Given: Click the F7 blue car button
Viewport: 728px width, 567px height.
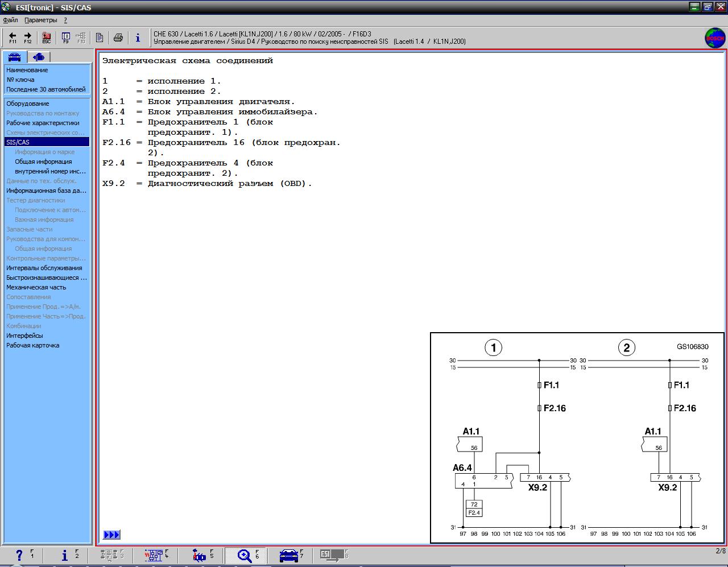Looking at the screenshot, I should [291, 556].
